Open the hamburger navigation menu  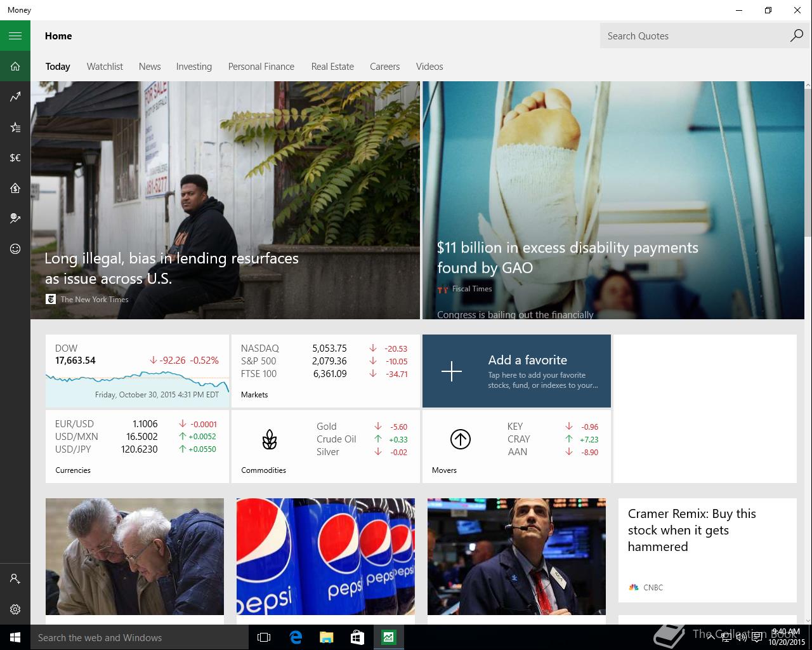pos(15,36)
